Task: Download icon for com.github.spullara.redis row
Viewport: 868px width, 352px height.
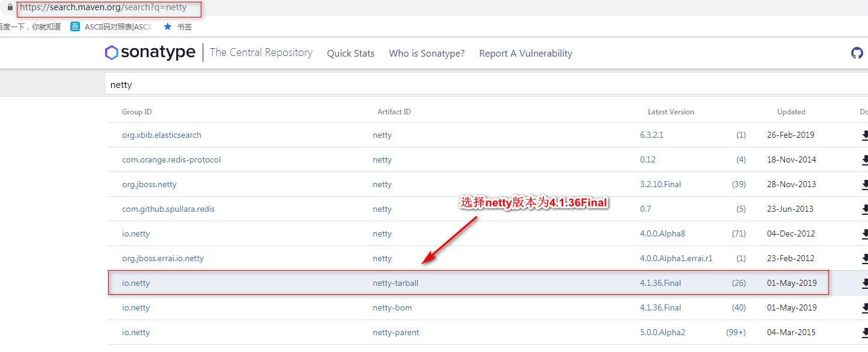Action: (x=864, y=209)
